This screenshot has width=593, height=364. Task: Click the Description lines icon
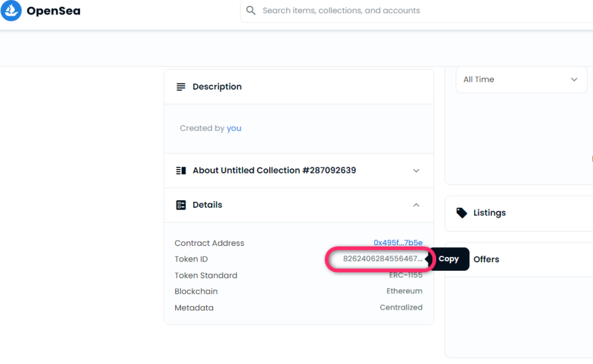(x=181, y=87)
